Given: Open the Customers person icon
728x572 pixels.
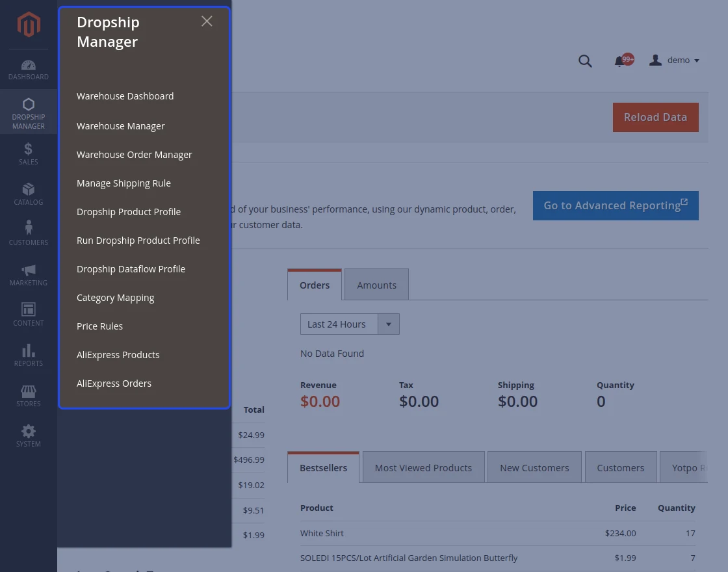Looking at the screenshot, I should point(29,227).
